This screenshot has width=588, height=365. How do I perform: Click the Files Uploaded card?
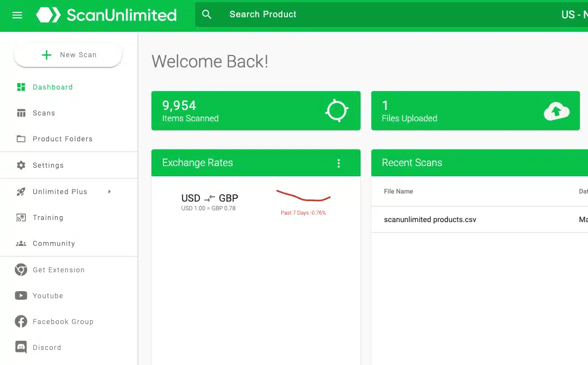tap(475, 111)
